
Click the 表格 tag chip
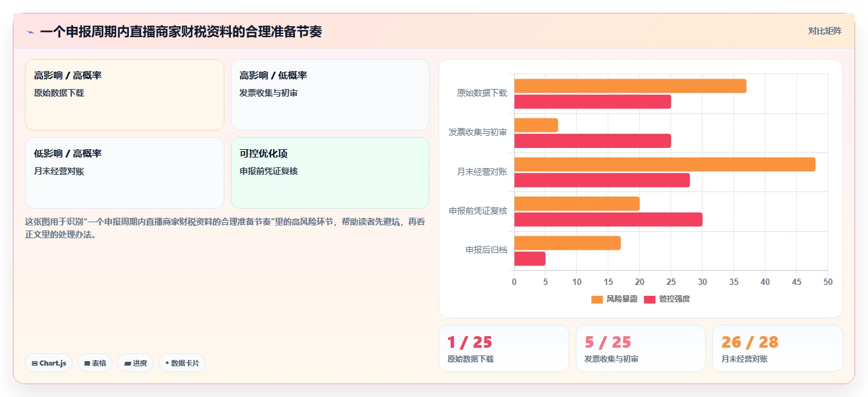[x=95, y=363]
